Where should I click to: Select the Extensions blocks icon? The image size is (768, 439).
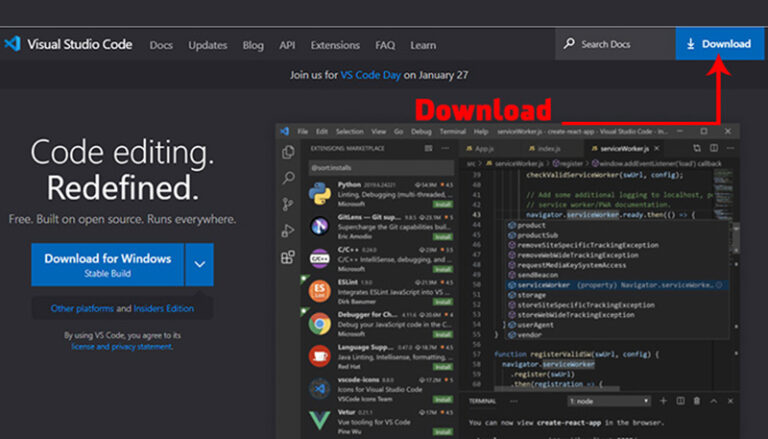(288, 257)
